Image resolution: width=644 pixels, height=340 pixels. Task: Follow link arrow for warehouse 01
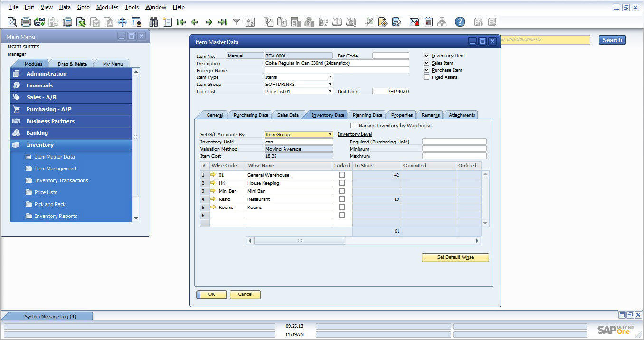pos(213,175)
